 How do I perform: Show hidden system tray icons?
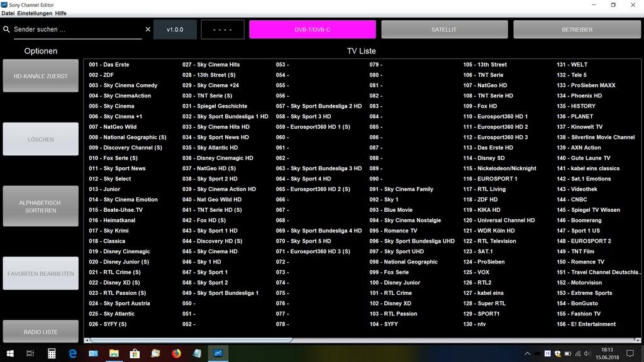pyautogui.click(x=528, y=353)
